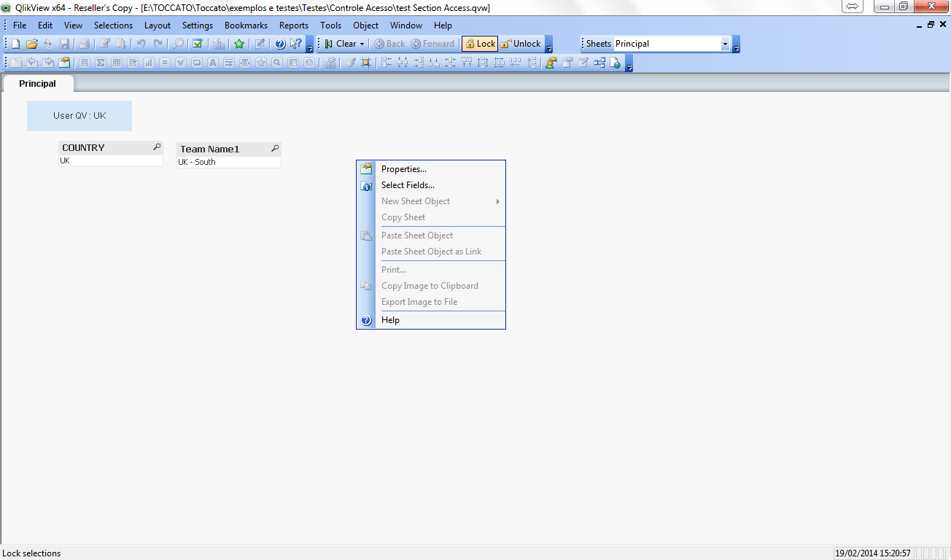Screen dimensions: 951x560
Task: Click the Undo arrow icon
Action: point(141,44)
